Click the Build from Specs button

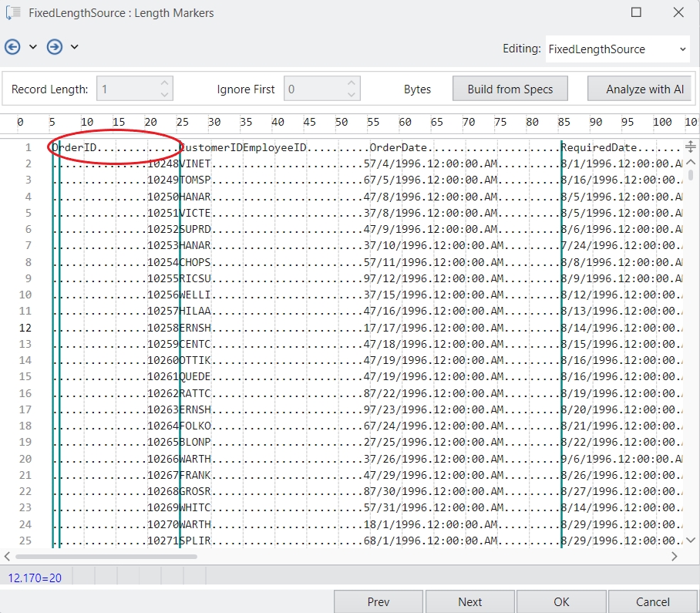tap(510, 89)
